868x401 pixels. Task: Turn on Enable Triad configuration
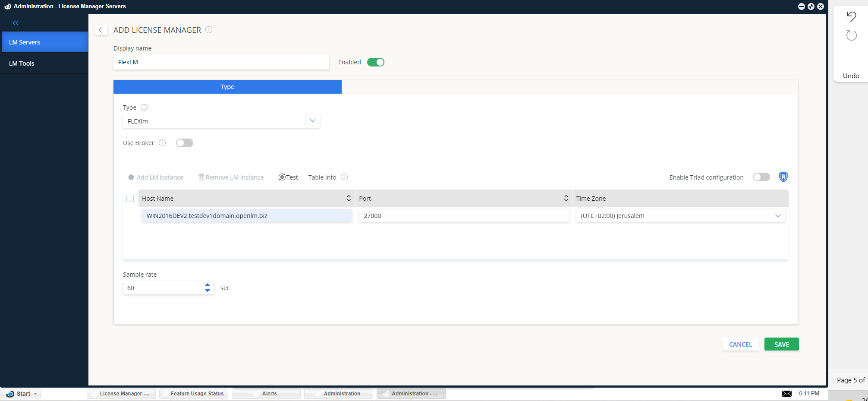(761, 177)
